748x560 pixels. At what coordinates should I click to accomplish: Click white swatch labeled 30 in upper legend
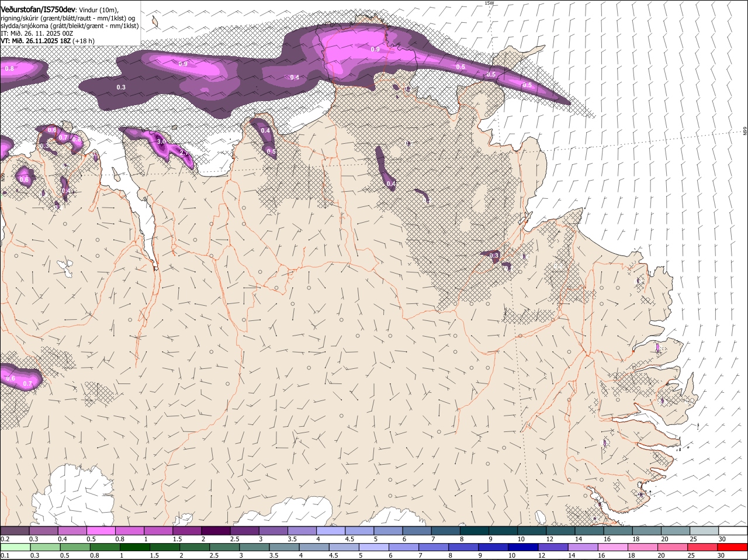[x=733, y=531]
